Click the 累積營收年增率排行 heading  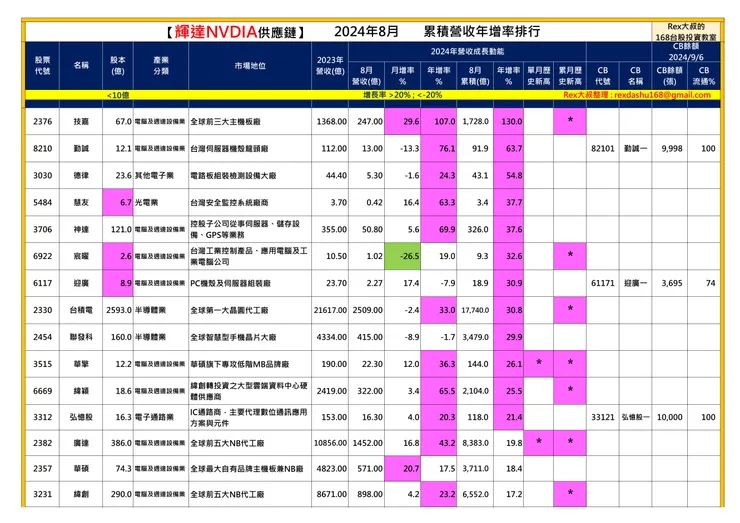coord(482,32)
